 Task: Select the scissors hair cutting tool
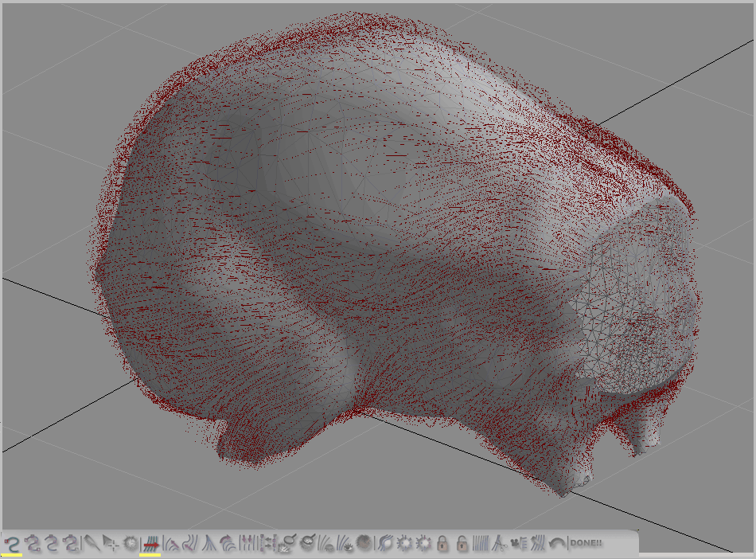pos(499,543)
